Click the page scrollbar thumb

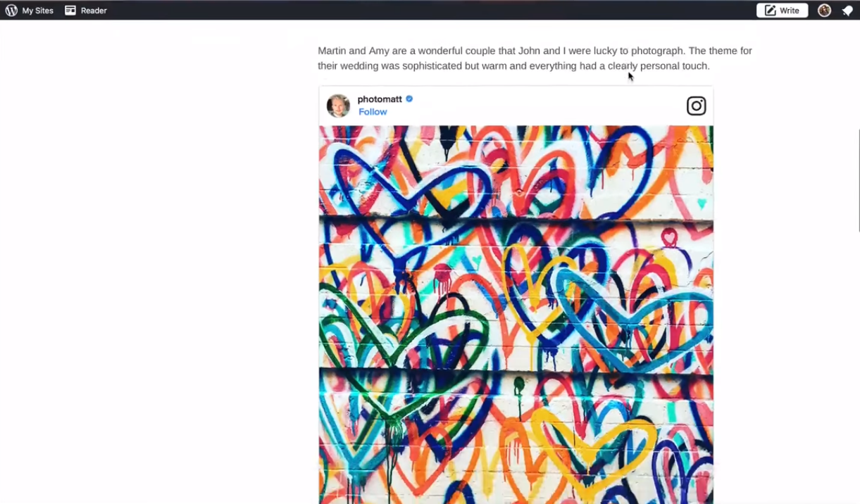click(858, 180)
